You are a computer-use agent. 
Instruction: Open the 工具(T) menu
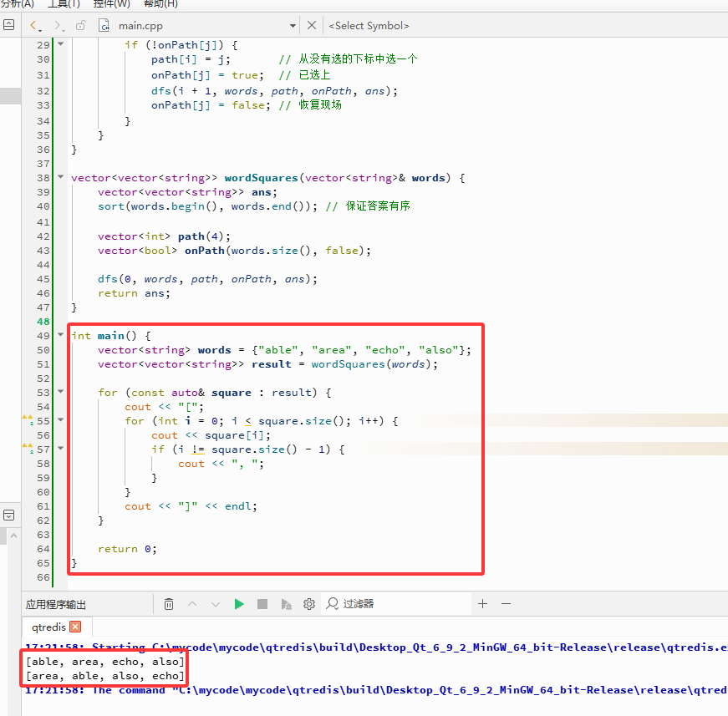[x=64, y=3]
